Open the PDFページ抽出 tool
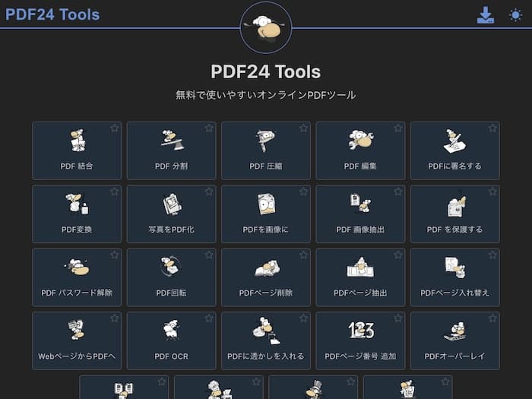This screenshot has width=532, height=399. (x=360, y=277)
